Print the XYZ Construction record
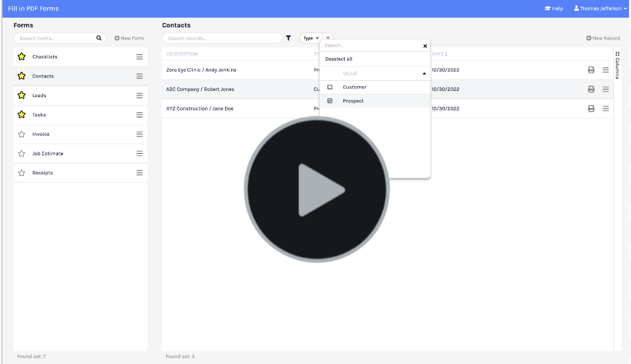The width and height of the screenshot is (631, 364). (x=591, y=109)
